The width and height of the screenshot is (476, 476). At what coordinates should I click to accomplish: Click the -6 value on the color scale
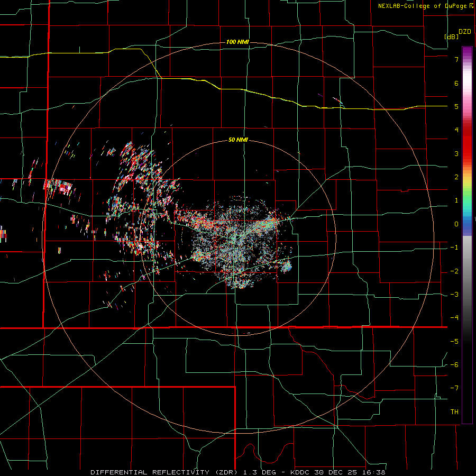pyautogui.click(x=454, y=365)
